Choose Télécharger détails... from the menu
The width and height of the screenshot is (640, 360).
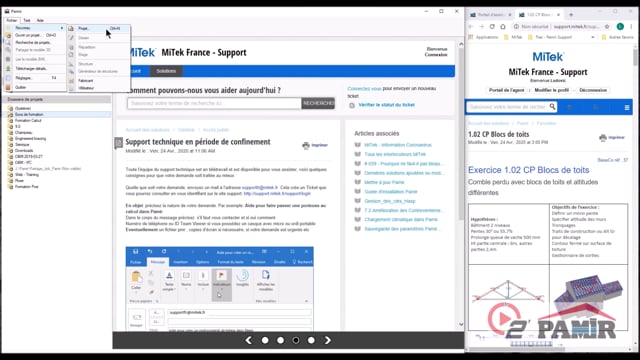[x=36, y=69]
